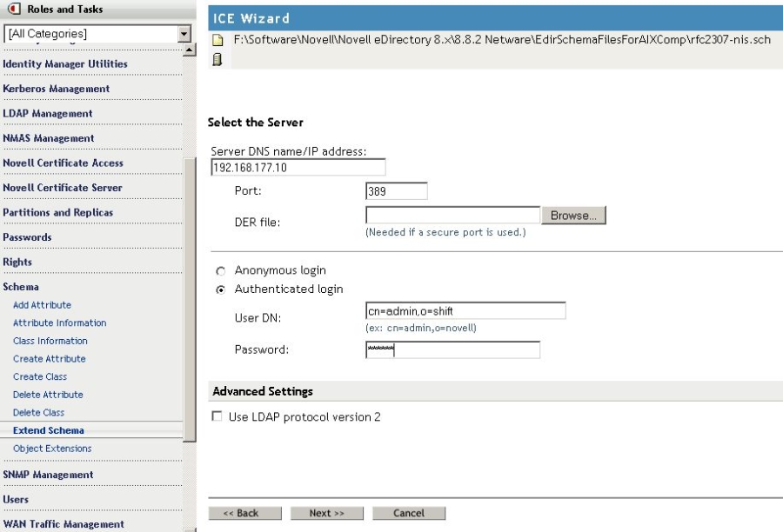Open Object Extensions task
The height and width of the screenshot is (532, 783).
point(52,449)
